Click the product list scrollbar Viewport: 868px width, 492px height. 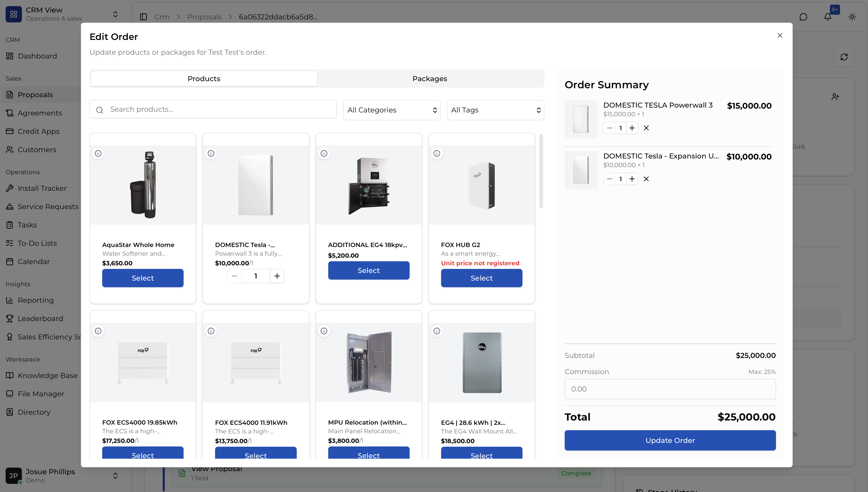pos(541,171)
